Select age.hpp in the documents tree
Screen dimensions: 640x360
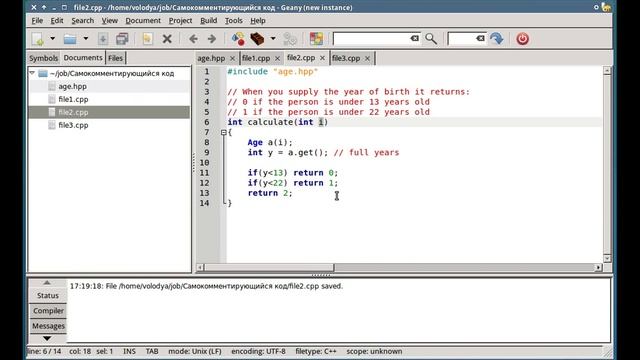[x=109, y=86]
